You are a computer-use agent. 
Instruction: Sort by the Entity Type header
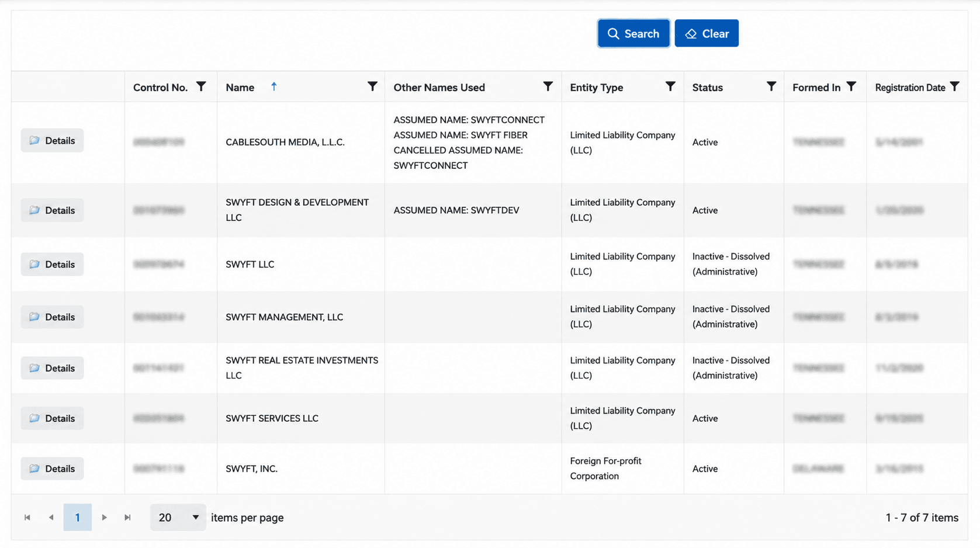(596, 88)
